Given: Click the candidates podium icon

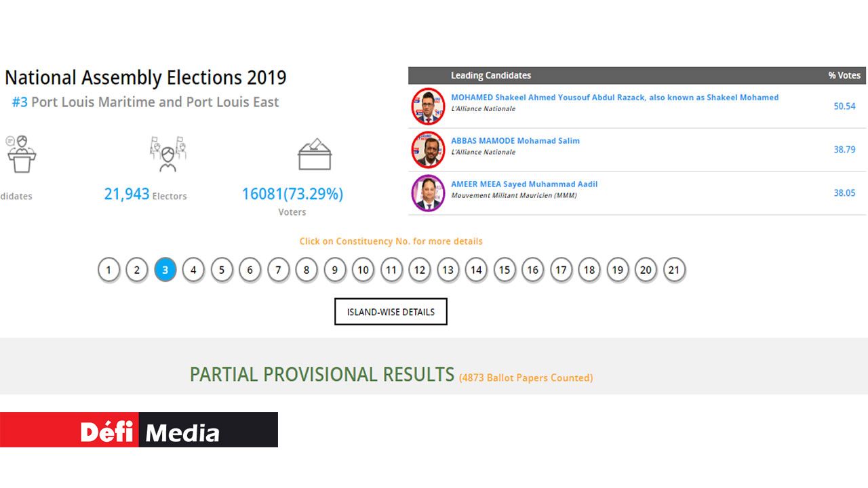Looking at the screenshot, I should click(x=21, y=154).
